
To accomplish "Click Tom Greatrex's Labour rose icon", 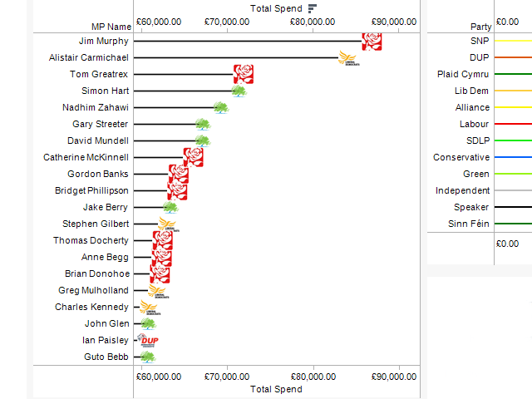I will coord(243,74).
